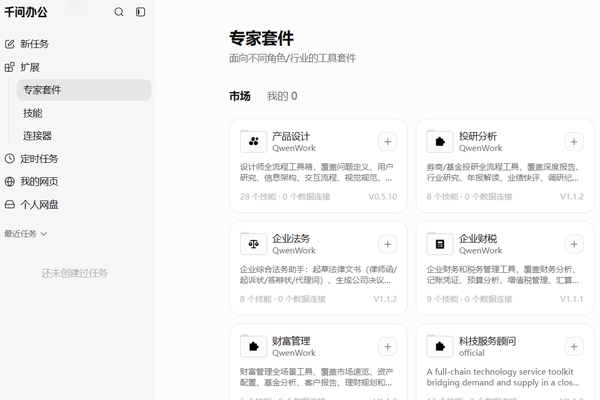Open 新任务 from the sidebar
The height and width of the screenshot is (400, 600).
[34, 44]
